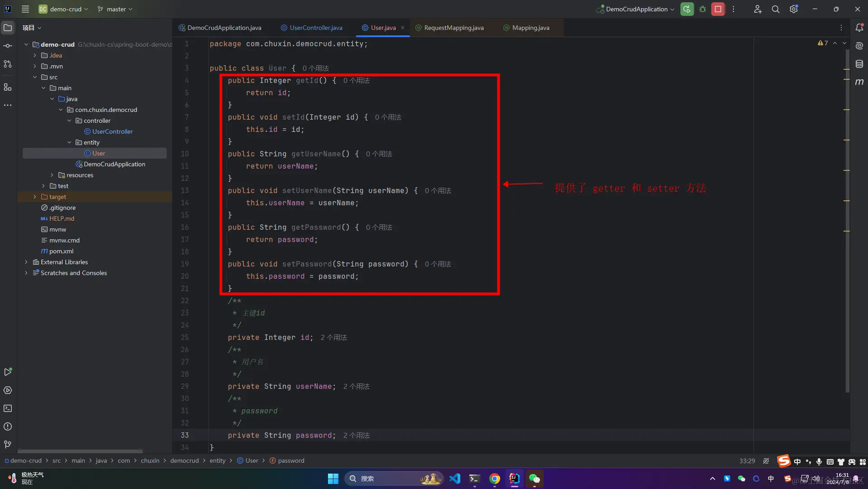
Task: Show more tool windows ellipsis
Action: 8,105
